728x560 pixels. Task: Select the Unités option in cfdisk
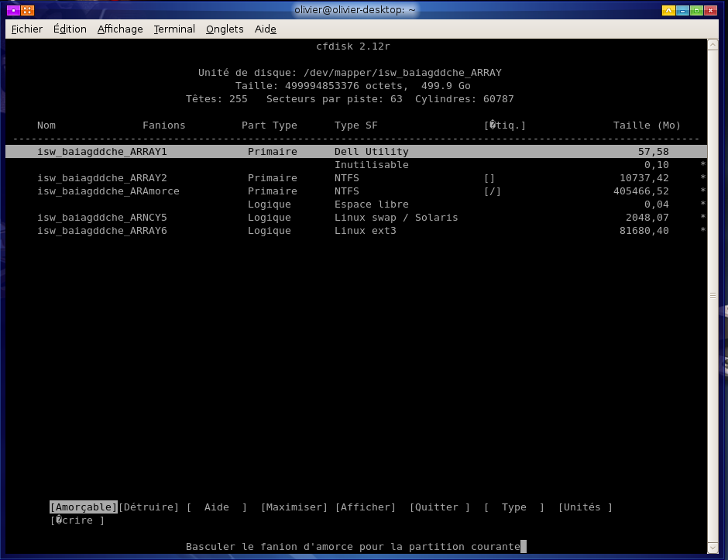click(x=585, y=507)
